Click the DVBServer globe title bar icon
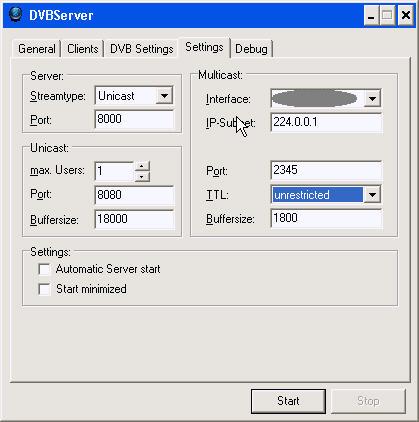This screenshot has width=419, height=422. point(15,14)
